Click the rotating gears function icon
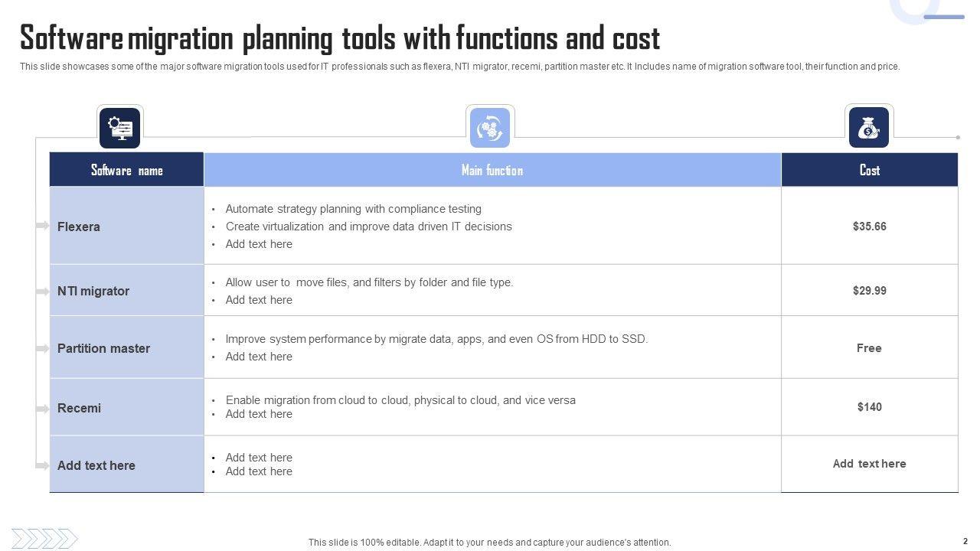 point(490,127)
